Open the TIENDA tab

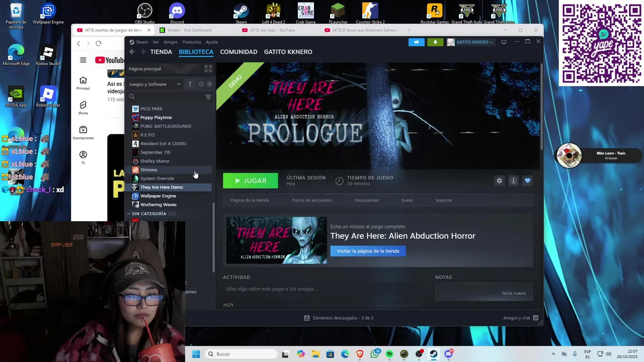[161, 52]
